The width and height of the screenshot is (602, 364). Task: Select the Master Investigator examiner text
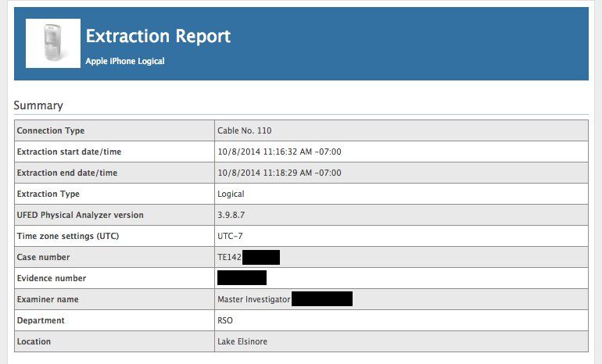pos(254,299)
